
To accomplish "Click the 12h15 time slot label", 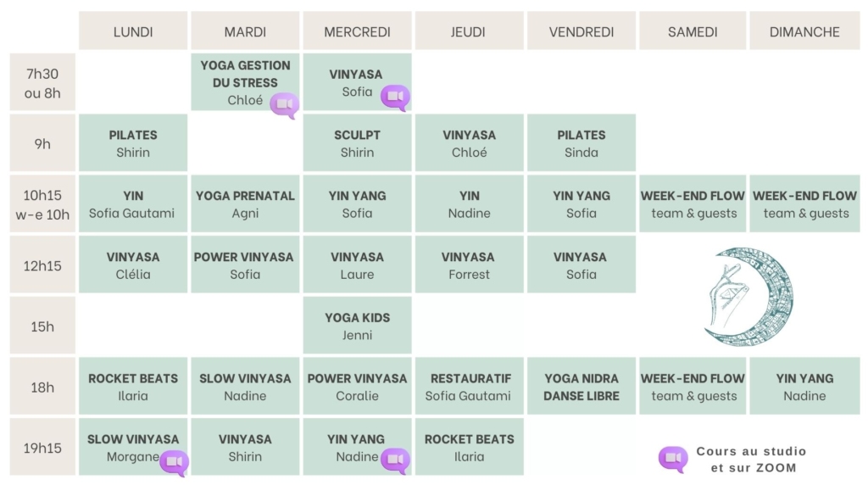I will pos(42,265).
